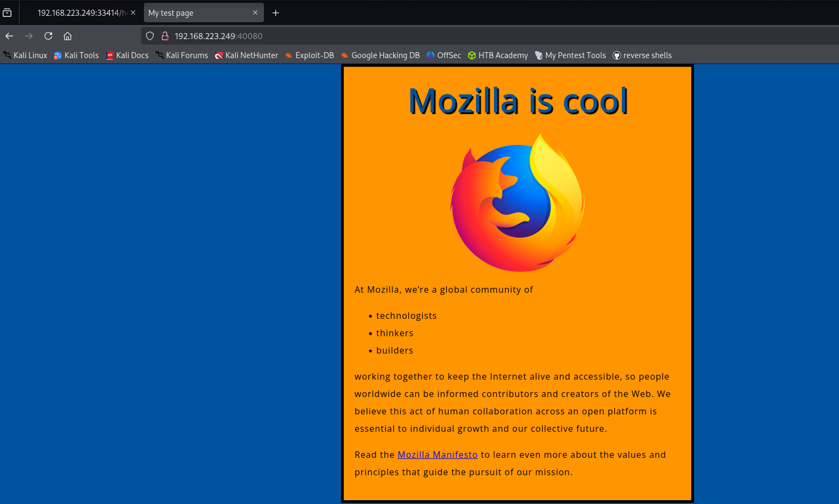
Task: Click the builders list item
Action: (395, 350)
